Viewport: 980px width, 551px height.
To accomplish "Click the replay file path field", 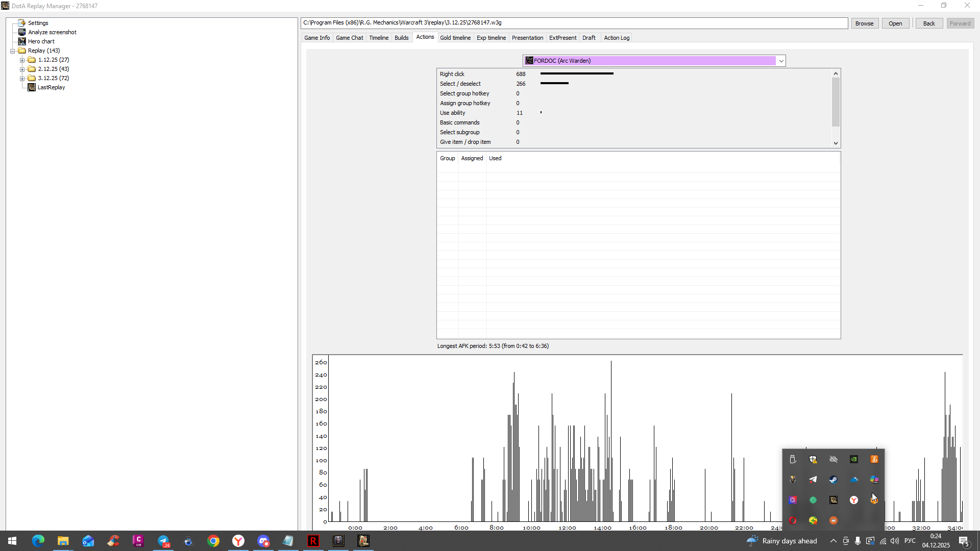I will point(574,23).
